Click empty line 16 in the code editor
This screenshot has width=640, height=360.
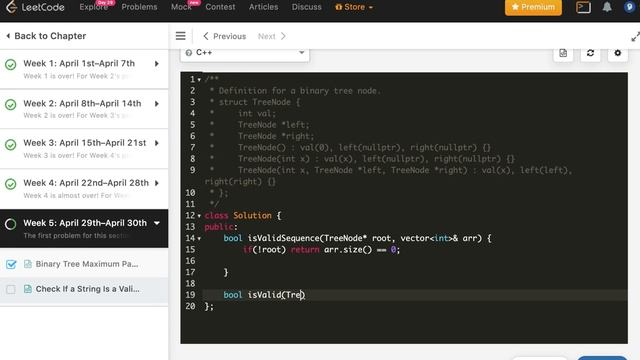coord(416,261)
